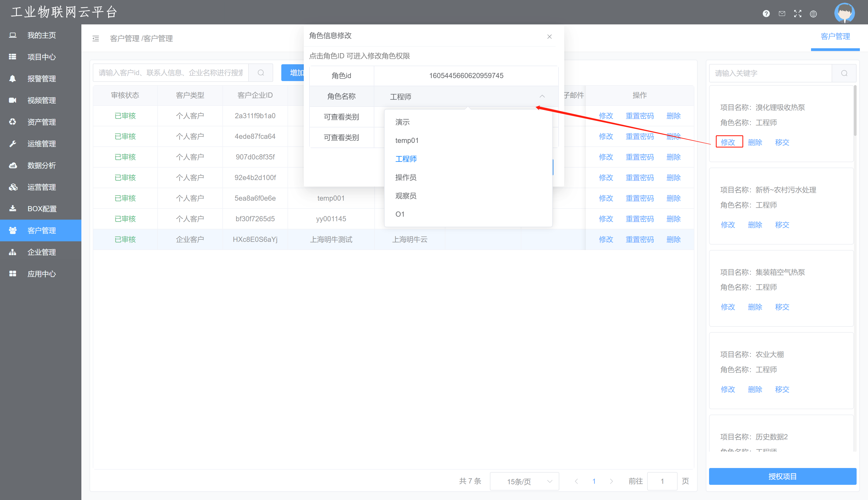Click the 应用中心 grid icon
Image resolution: width=868 pixels, height=500 pixels.
[13, 274]
